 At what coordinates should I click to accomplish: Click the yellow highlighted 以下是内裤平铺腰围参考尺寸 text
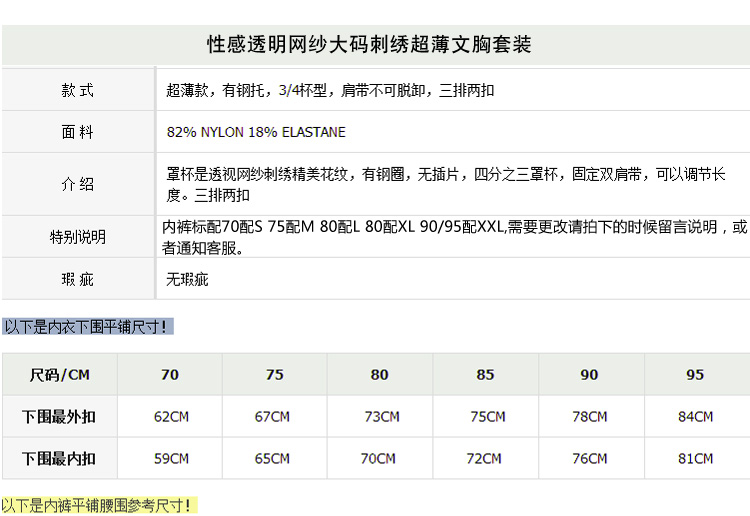point(97,506)
